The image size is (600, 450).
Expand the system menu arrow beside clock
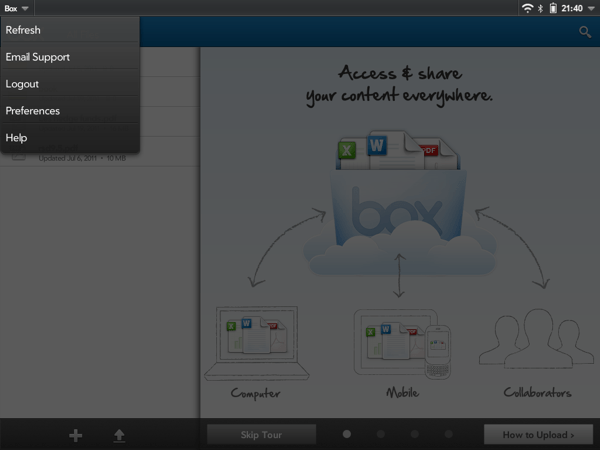tap(591, 8)
